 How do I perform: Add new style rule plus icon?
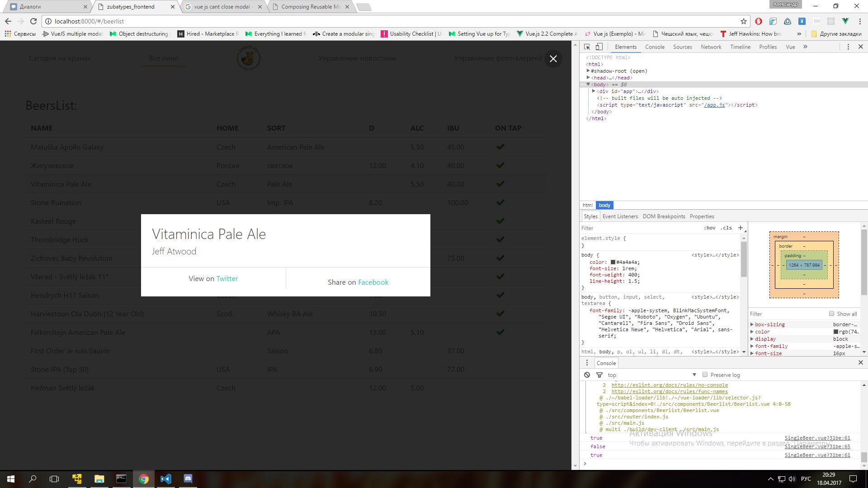tap(740, 228)
